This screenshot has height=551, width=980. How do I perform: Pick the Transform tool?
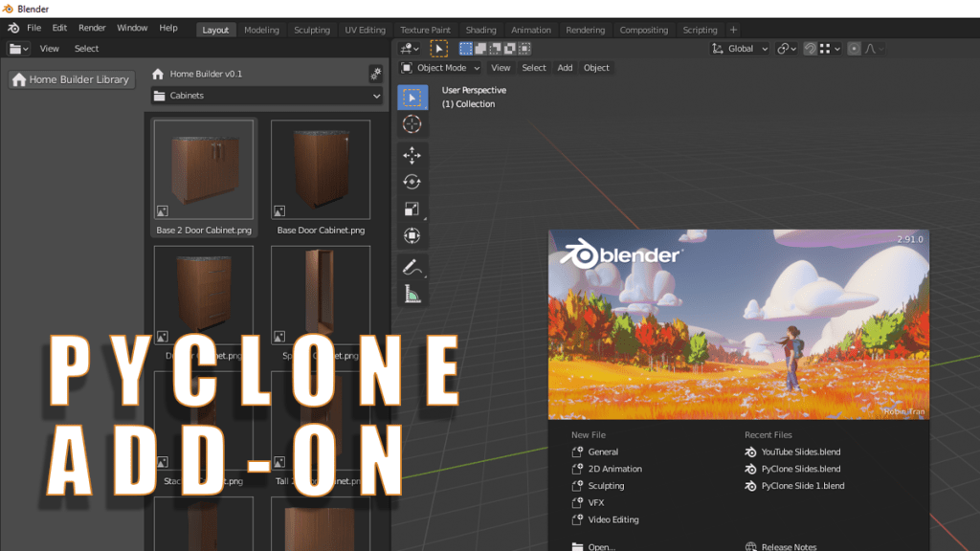point(412,235)
